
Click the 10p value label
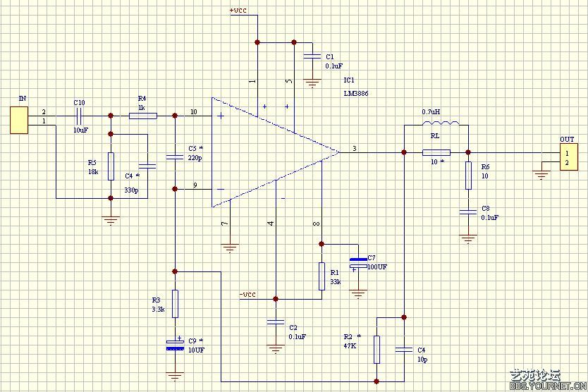coord(422,360)
